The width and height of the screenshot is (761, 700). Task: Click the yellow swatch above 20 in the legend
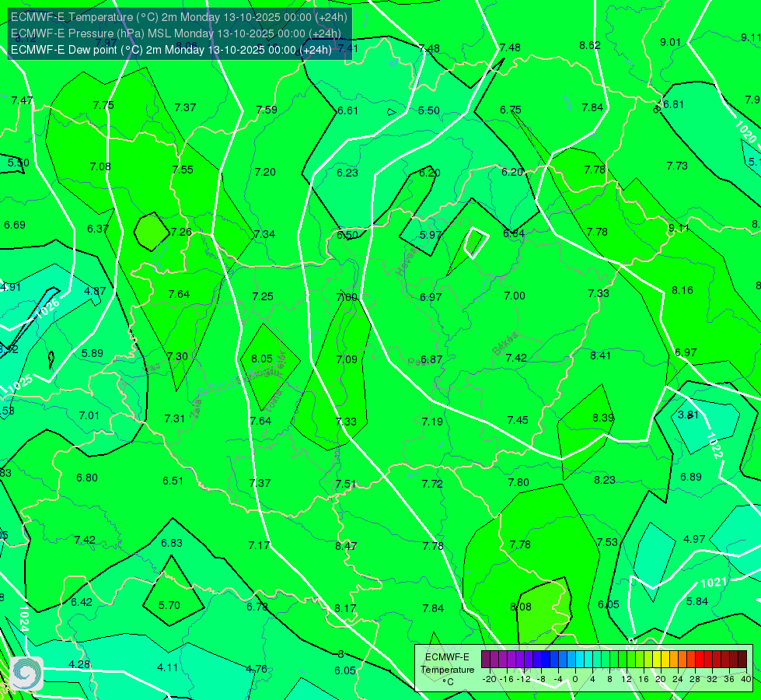(657, 660)
